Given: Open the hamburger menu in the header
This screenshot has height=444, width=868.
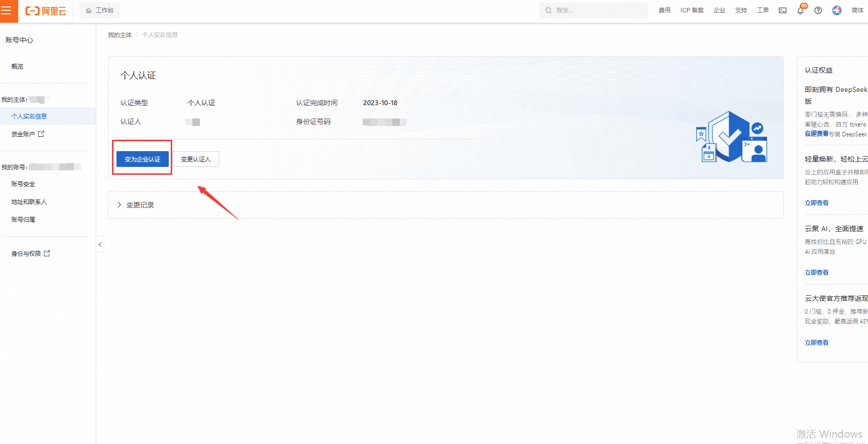Looking at the screenshot, I should click(6, 10).
